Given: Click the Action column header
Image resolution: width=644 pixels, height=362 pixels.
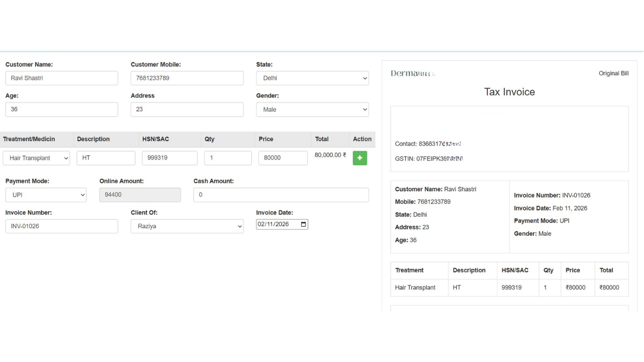Looking at the screenshot, I should click(362, 139).
